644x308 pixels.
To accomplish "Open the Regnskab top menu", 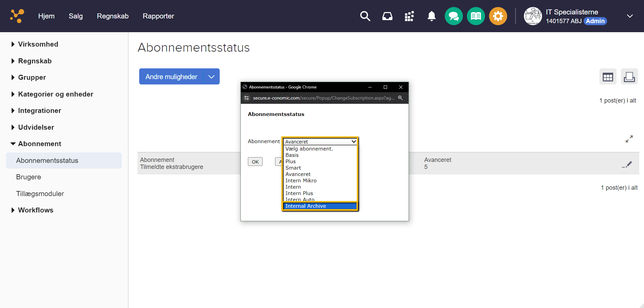I will pyautogui.click(x=113, y=16).
